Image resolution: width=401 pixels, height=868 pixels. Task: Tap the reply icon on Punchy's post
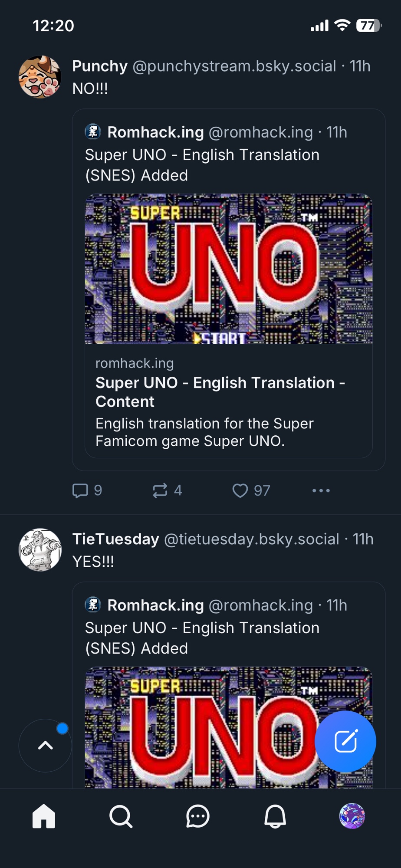click(x=80, y=490)
